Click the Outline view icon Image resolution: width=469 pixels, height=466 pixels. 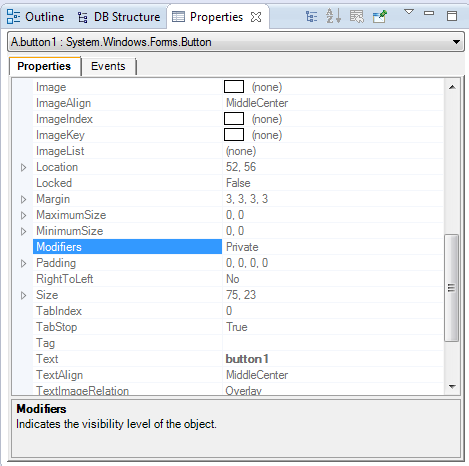click(14, 16)
